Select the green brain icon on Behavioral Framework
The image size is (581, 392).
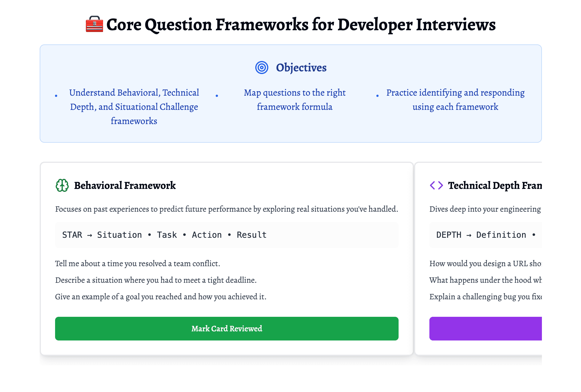[x=62, y=186]
